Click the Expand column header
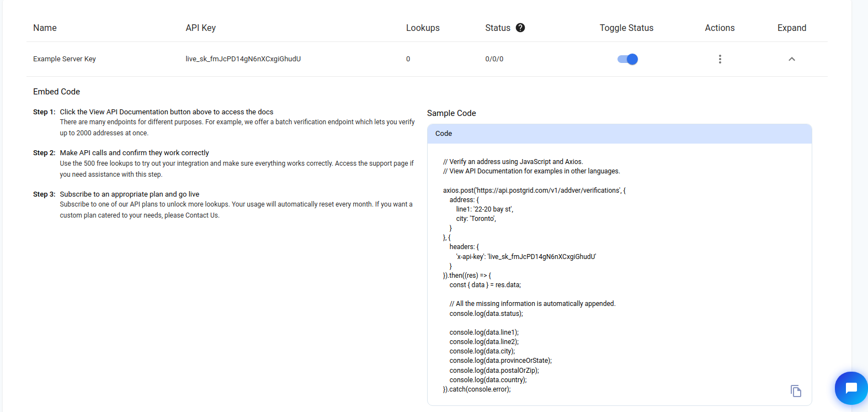868x412 pixels. tap(792, 28)
